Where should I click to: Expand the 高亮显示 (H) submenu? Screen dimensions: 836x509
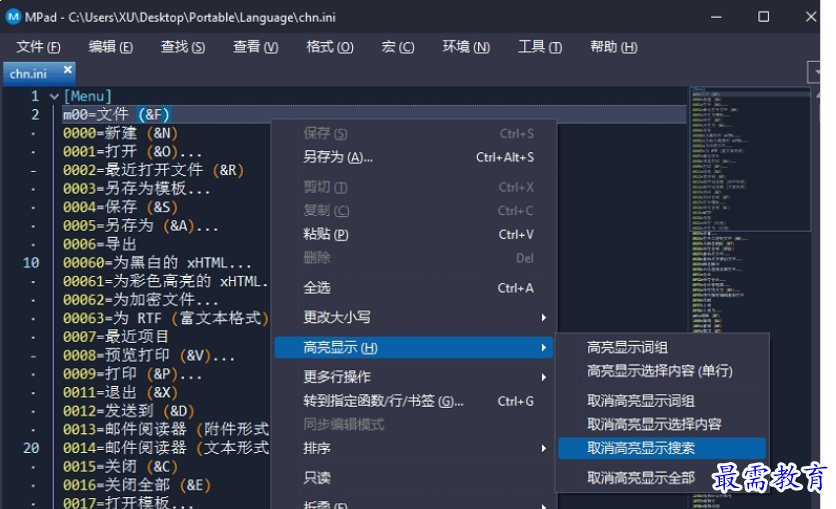pyautogui.click(x=415, y=348)
